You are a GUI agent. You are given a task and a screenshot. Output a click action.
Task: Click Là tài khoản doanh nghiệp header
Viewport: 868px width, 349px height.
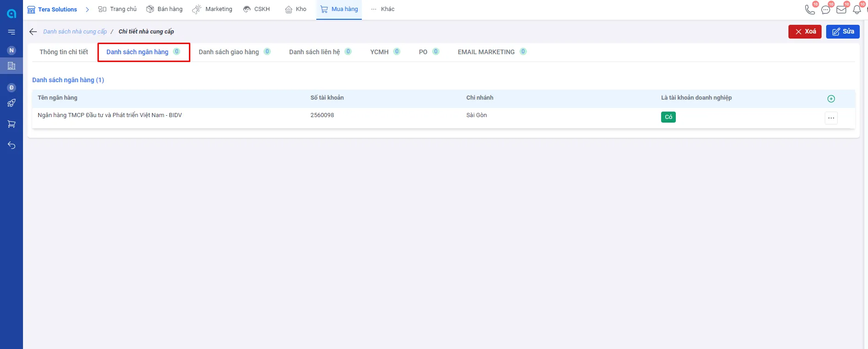697,98
